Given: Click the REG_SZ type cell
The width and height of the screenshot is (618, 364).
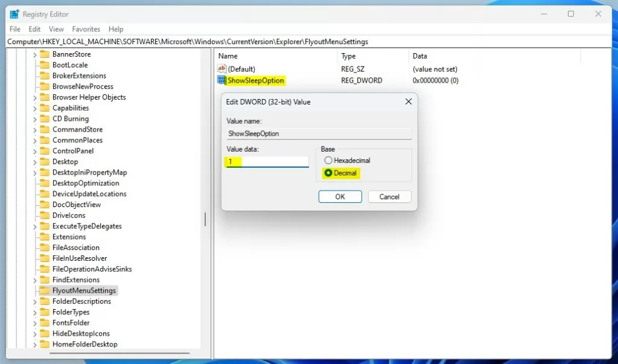Looking at the screenshot, I should [x=352, y=69].
